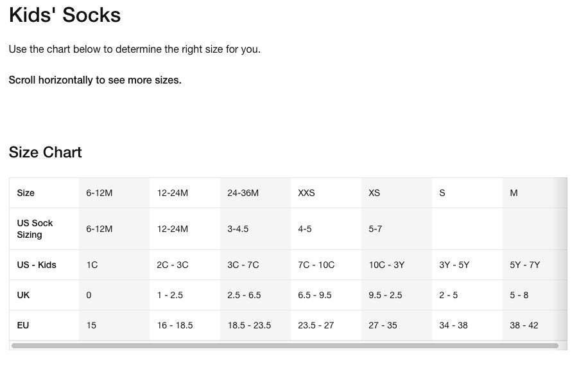The height and width of the screenshot is (365, 588).
Task: Click the US - Kids row label
Action: 37,265
